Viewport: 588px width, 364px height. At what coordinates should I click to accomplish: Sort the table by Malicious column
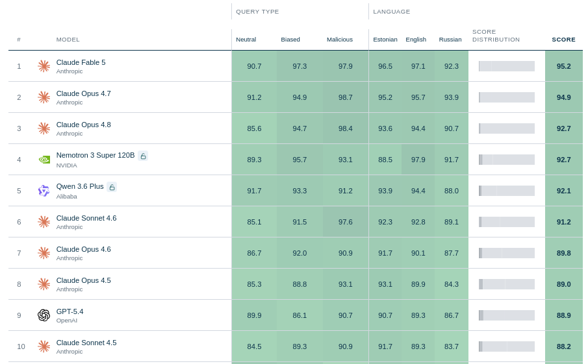pos(340,40)
